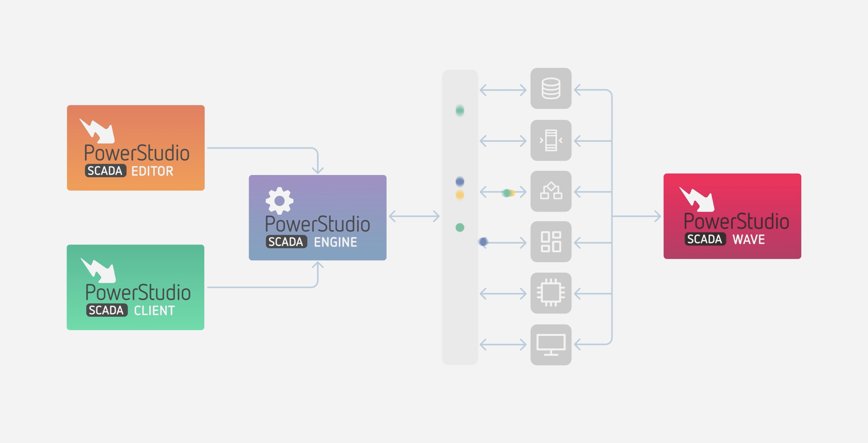Click the ENGINE label text
The width and height of the screenshot is (868, 443).
(x=335, y=242)
